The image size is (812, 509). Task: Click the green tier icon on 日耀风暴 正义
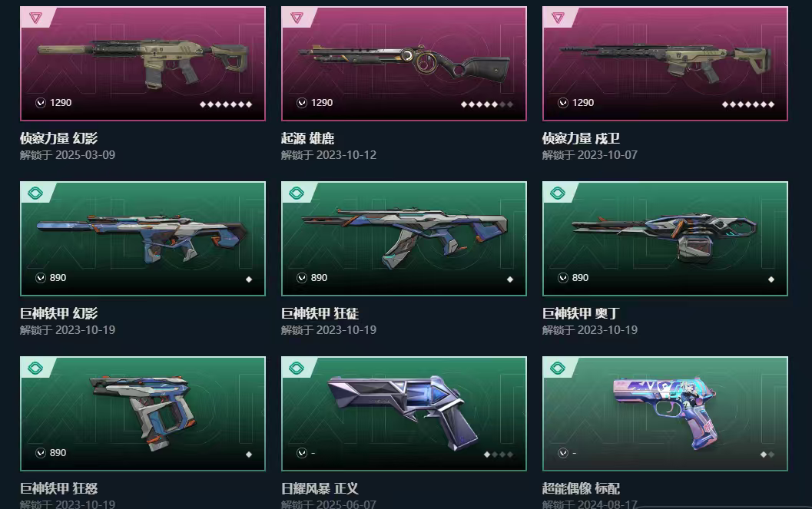[x=297, y=369]
